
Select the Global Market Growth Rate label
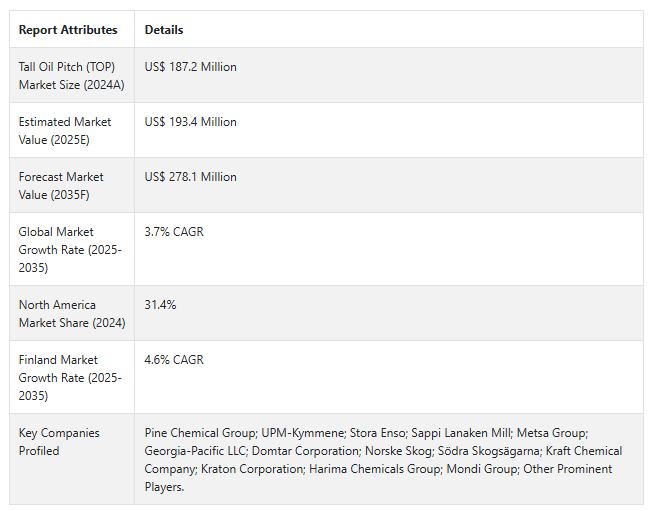point(70,250)
